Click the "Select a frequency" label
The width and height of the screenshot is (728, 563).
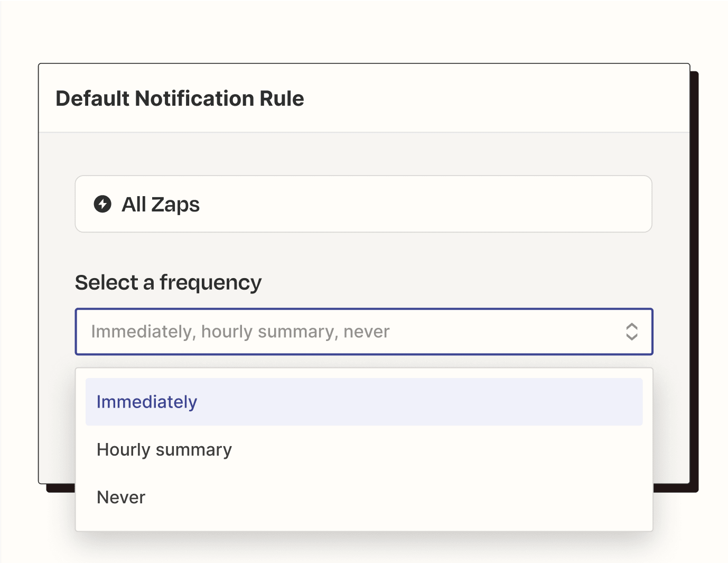click(168, 282)
